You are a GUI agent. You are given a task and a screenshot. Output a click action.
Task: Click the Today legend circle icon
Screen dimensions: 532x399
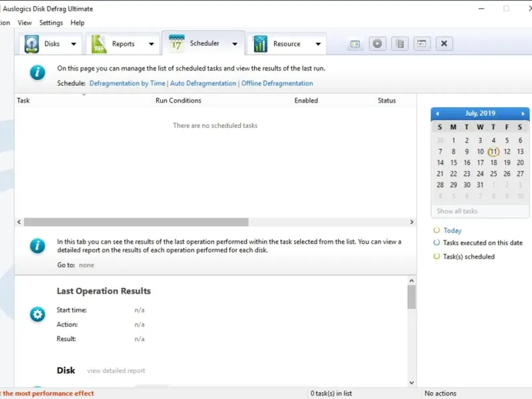pyautogui.click(x=437, y=230)
